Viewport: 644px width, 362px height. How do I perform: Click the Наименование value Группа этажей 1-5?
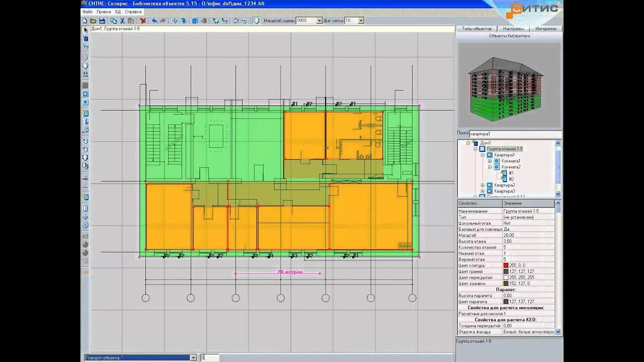[528, 211]
